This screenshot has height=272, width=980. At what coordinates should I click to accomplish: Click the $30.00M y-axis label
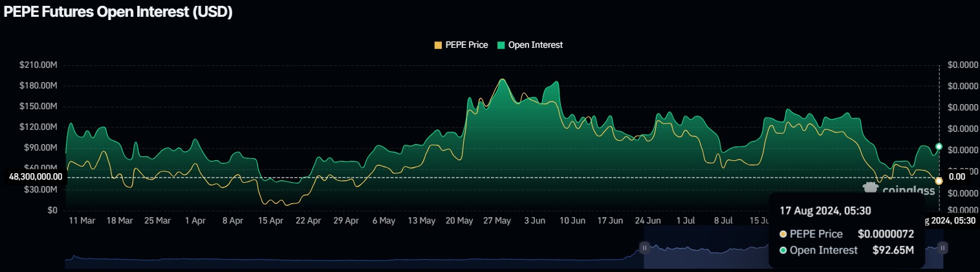tap(42, 189)
